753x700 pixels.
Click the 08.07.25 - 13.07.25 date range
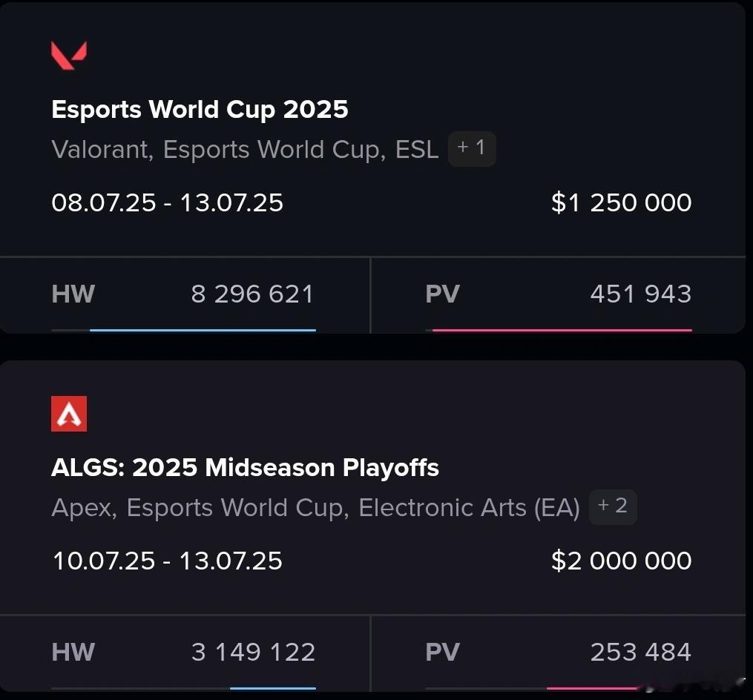pyautogui.click(x=167, y=202)
